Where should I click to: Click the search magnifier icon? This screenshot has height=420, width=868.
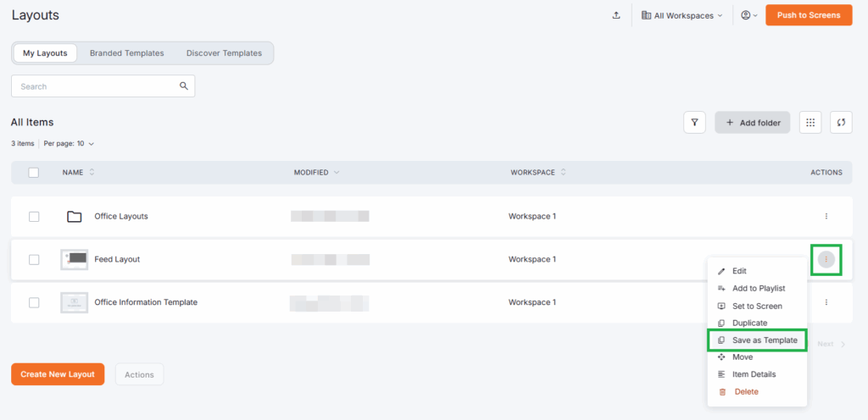pos(184,86)
